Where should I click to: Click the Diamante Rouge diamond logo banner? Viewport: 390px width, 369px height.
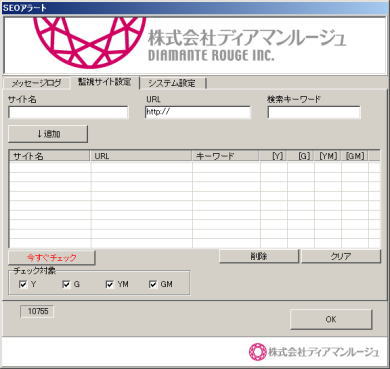(195, 45)
